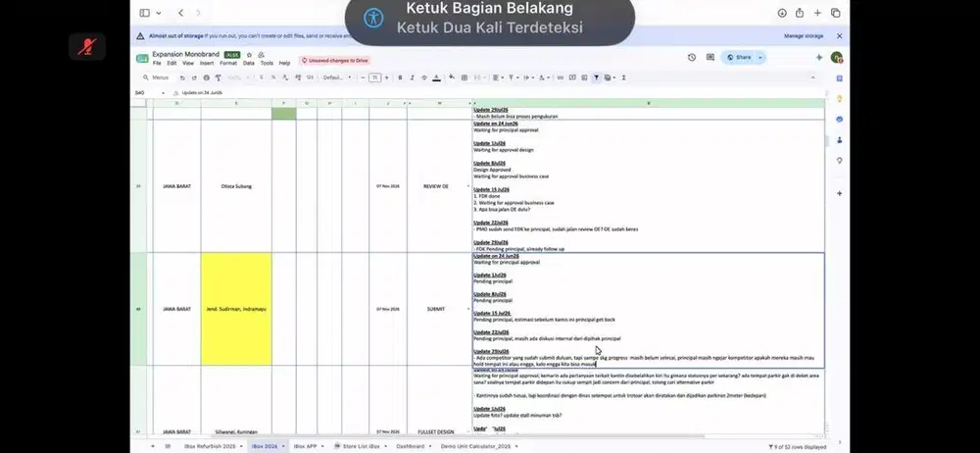Image resolution: width=980 pixels, height=453 pixels.
Task: Apply italic formatting
Action: [x=412, y=77]
